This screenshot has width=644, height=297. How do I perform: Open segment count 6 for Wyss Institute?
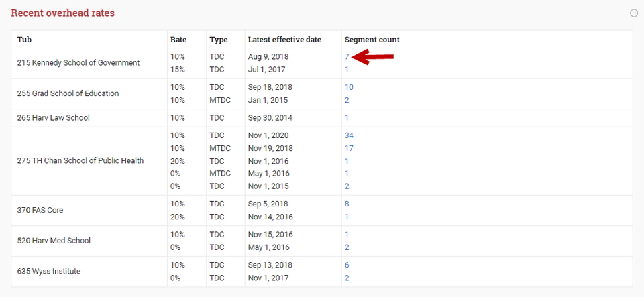tap(347, 265)
